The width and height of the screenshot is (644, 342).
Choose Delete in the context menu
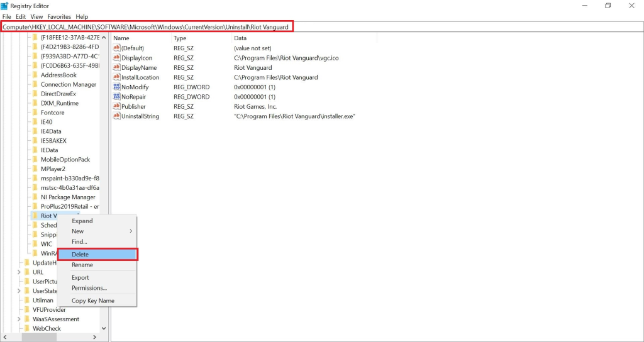[x=97, y=255]
